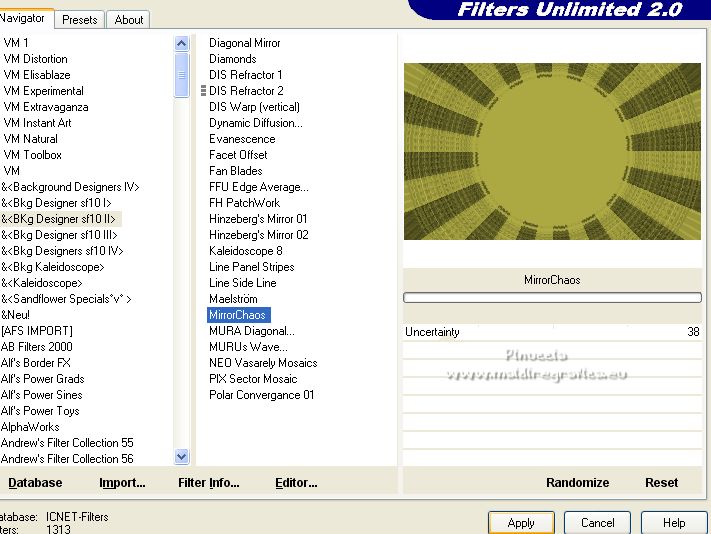This screenshot has width=711, height=534.
Task: Select &<Bkg Designer sf10 I> category
Action: click(56, 203)
